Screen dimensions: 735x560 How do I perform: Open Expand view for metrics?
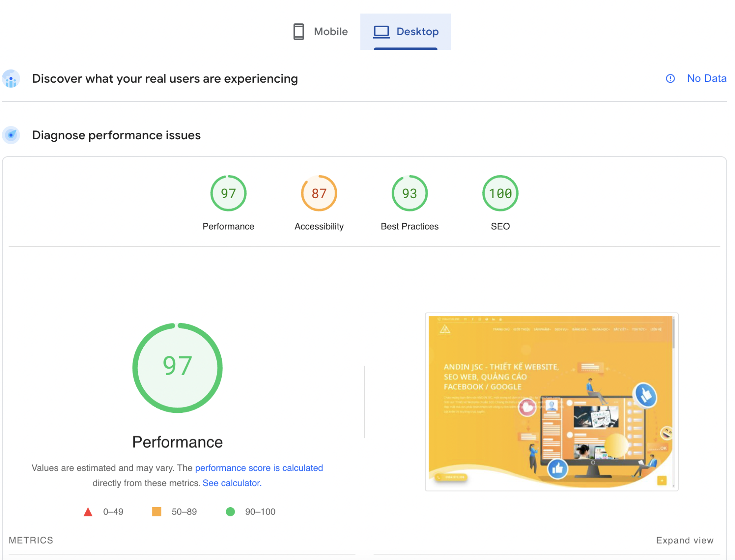[x=684, y=540]
